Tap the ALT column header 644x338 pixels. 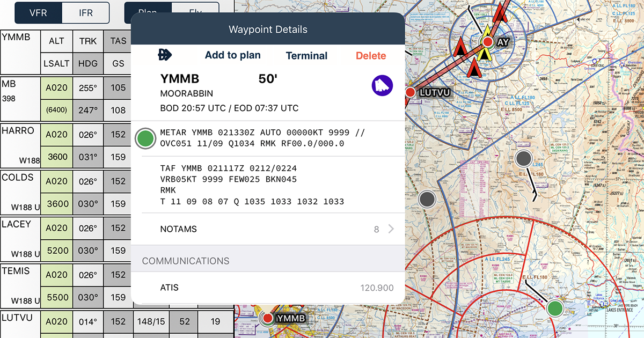tap(56, 41)
